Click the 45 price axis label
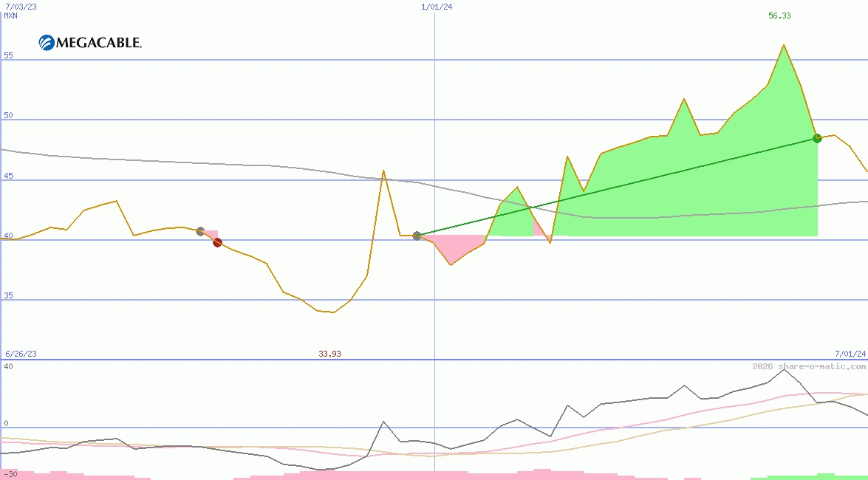The width and height of the screenshot is (868, 480). [x=8, y=176]
